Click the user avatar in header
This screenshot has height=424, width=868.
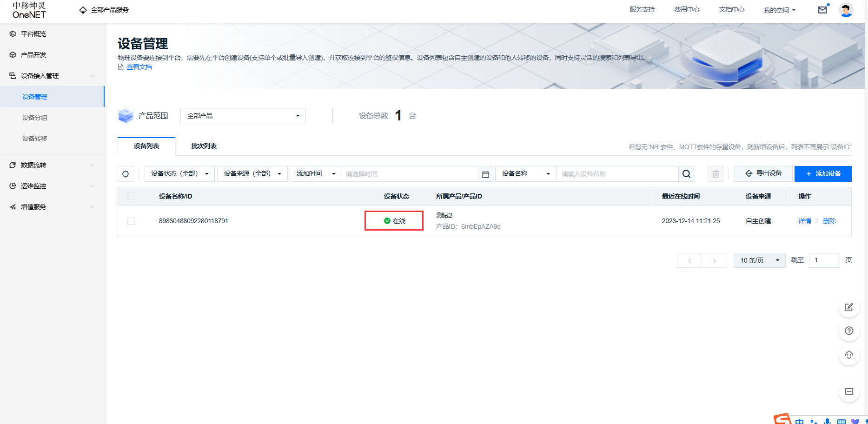[846, 10]
